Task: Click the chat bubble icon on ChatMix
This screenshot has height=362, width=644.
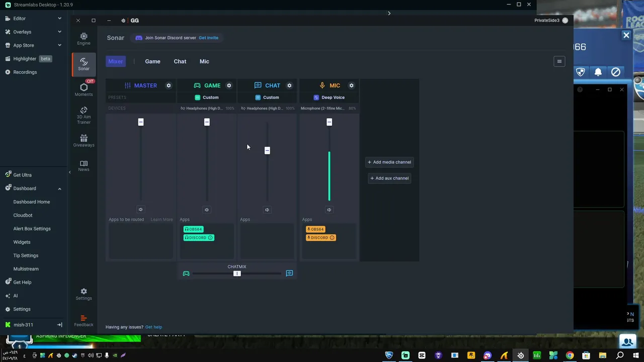Action: point(289,274)
